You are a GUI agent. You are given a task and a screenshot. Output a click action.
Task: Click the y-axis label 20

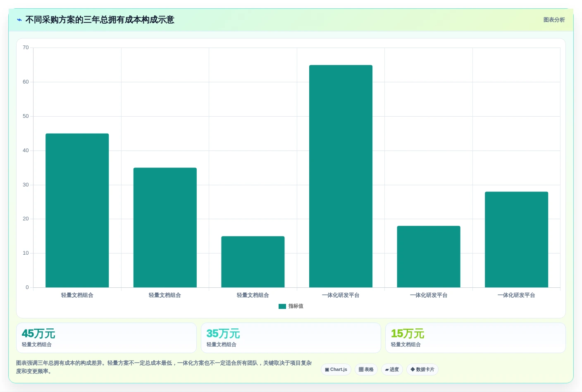pyautogui.click(x=26, y=219)
